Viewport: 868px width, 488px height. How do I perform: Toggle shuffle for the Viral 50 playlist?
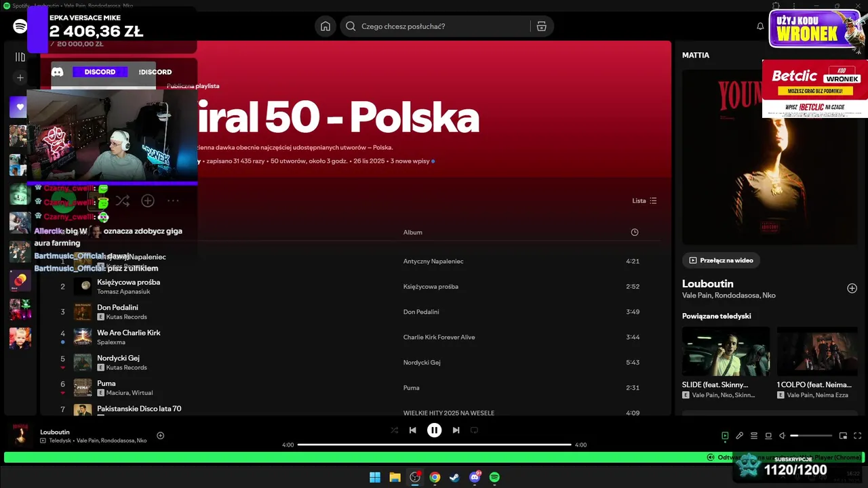pyautogui.click(x=123, y=201)
